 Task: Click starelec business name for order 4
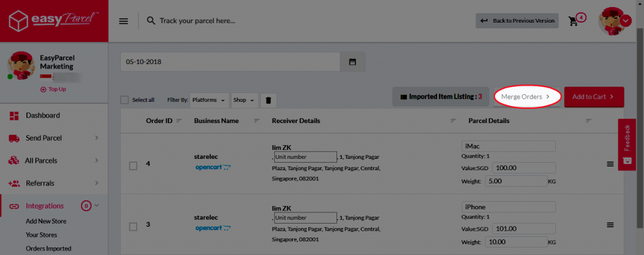pos(206,156)
